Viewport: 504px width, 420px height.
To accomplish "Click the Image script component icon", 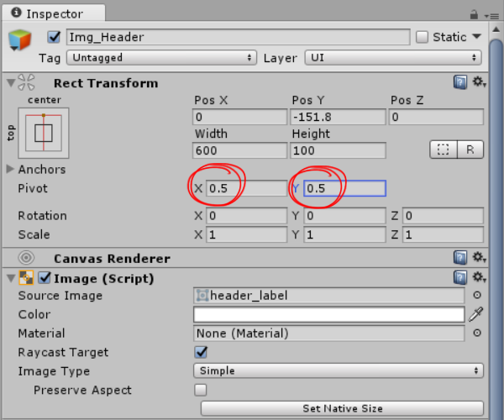I will tap(26, 278).
